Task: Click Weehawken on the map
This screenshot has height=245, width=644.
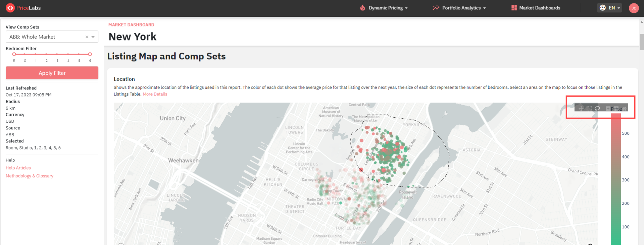Action: point(183,161)
